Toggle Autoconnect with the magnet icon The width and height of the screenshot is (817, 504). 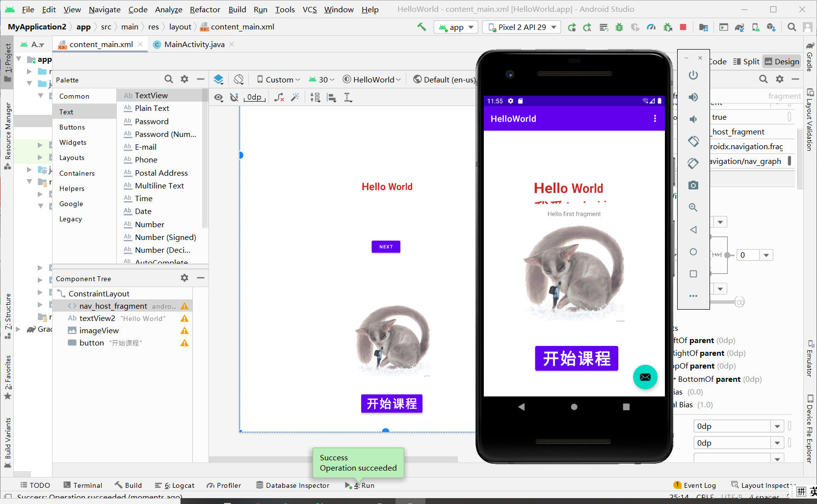234,97
